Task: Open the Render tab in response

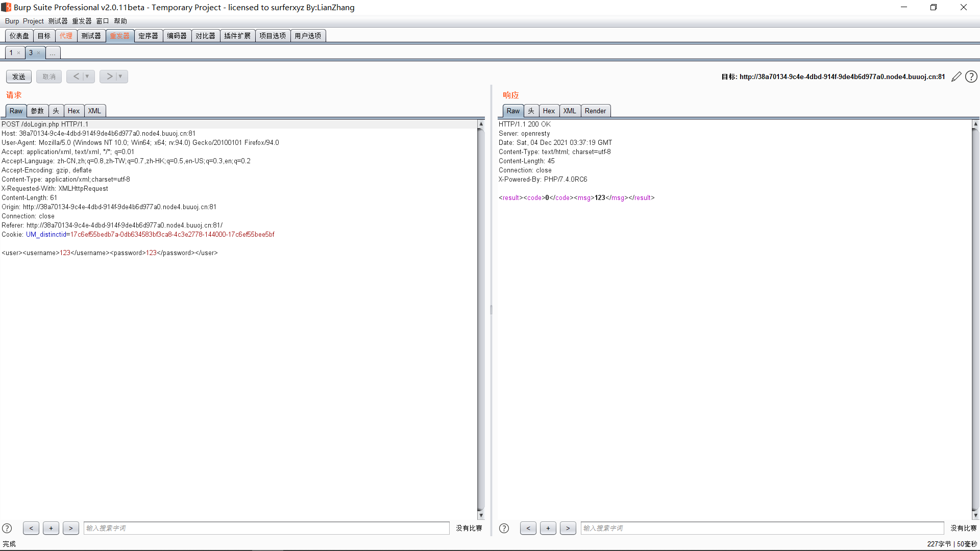Action: [x=595, y=111]
